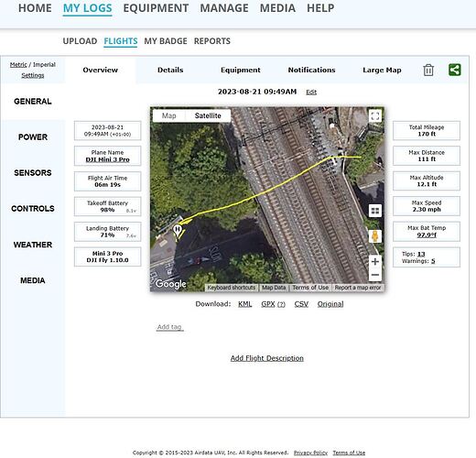This screenshot has height=458, width=476.
Task: Go to the FLIGHTS sub-menu
Action: (x=121, y=41)
